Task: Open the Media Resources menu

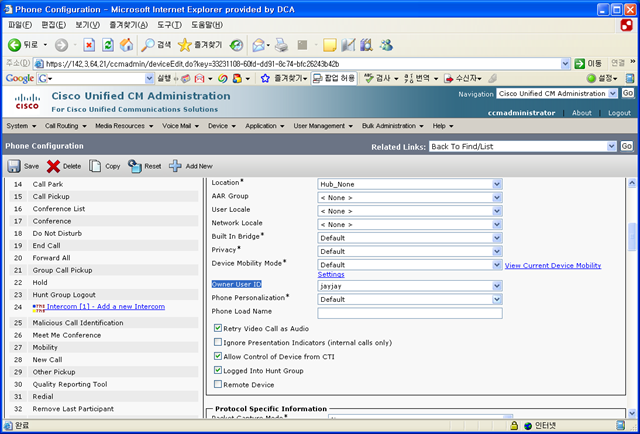Action: (124, 126)
